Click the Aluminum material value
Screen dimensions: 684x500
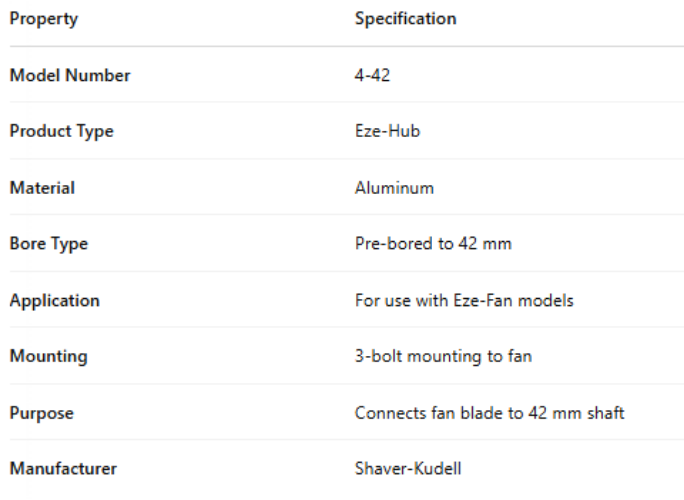(x=394, y=187)
